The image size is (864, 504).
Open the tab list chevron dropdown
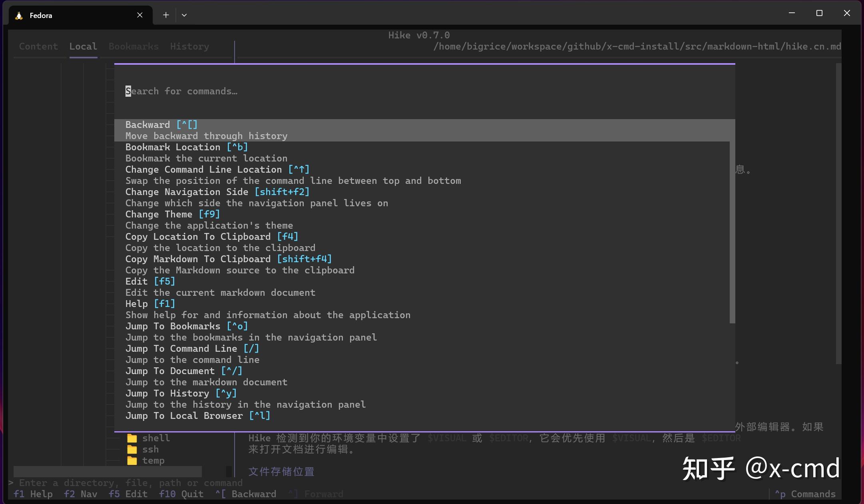184,15
